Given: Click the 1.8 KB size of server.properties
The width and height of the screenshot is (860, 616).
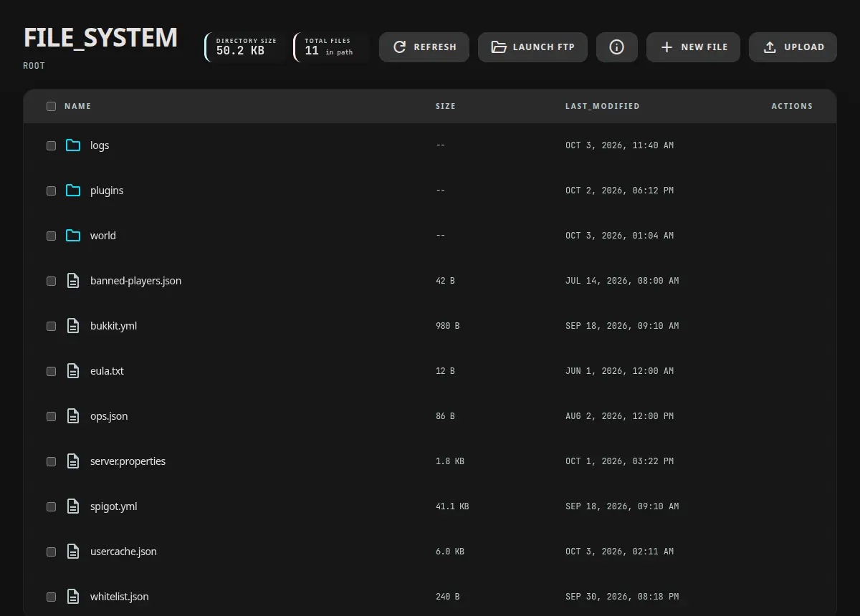Looking at the screenshot, I should pos(450,461).
